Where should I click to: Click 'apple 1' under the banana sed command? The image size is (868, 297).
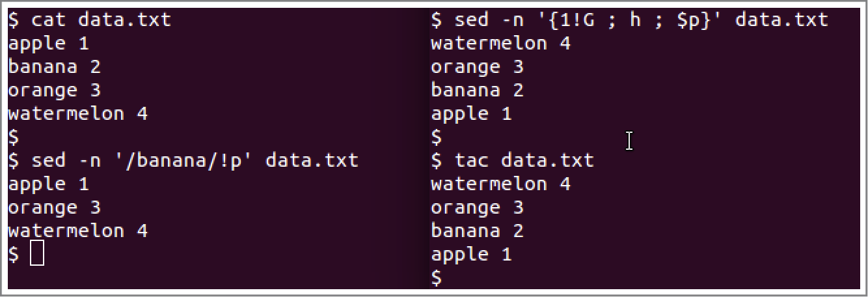(49, 184)
